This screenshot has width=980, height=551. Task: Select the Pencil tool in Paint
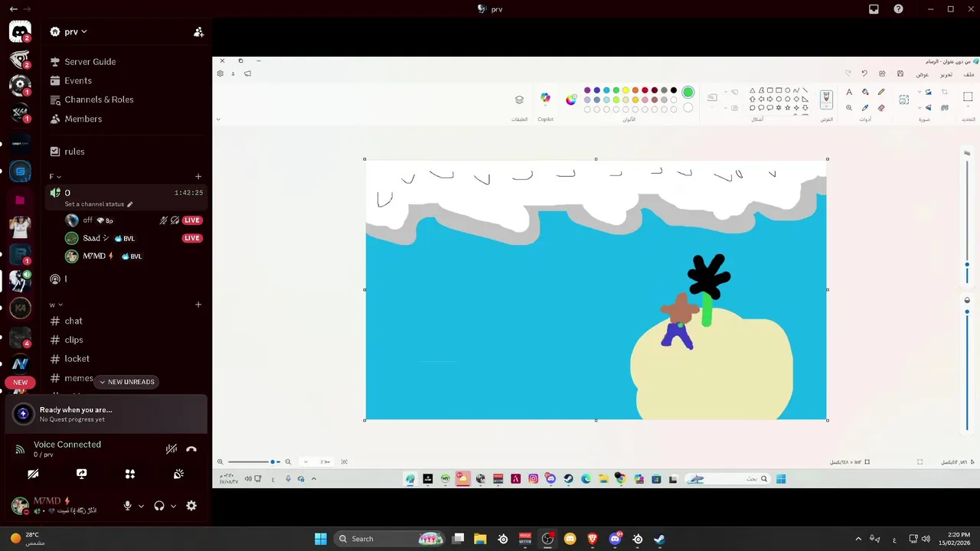pos(881,93)
